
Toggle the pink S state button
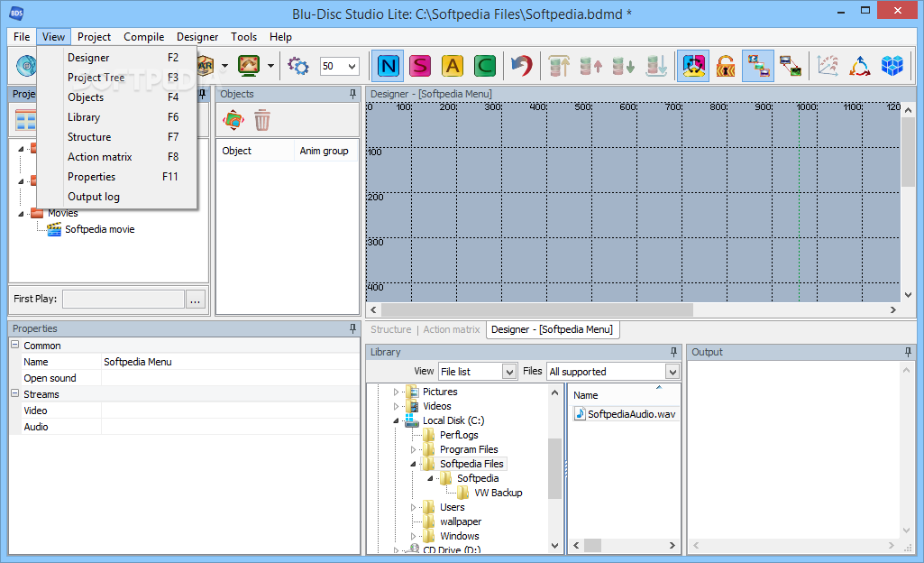(x=420, y=66)
